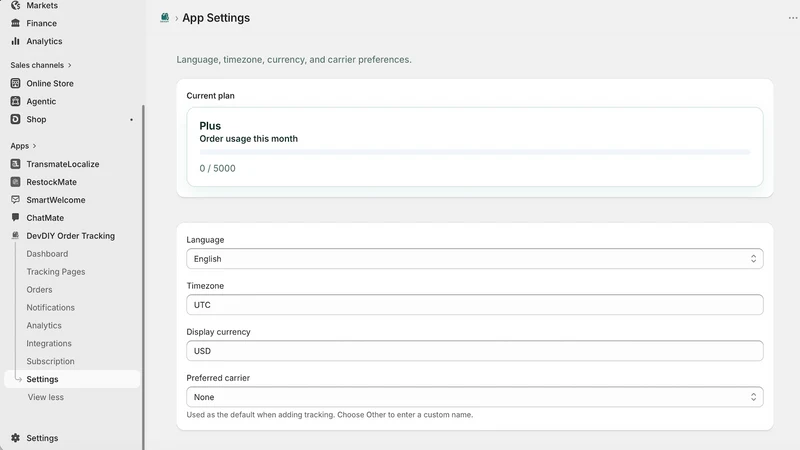Open the Integrations subpage
The height and width of the screenshot is (450, 800).
(49, 343)
